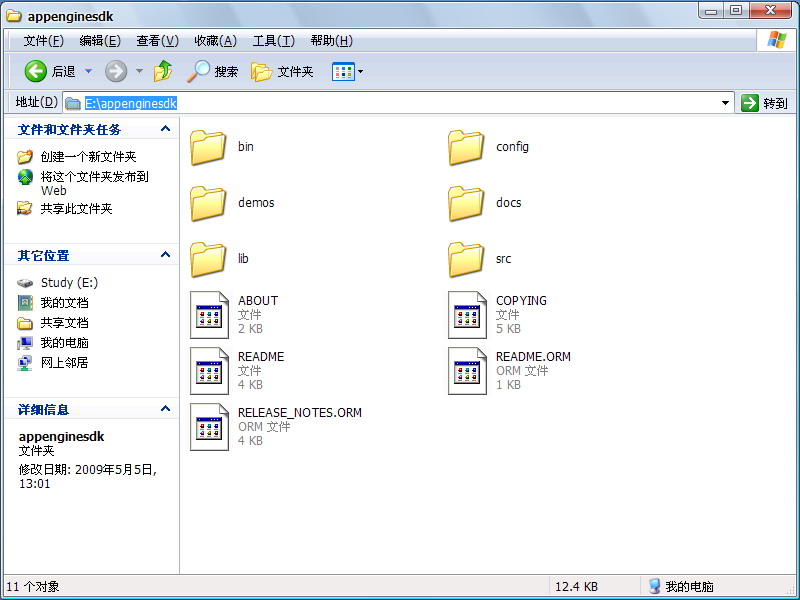Viewport: 800px width, 600px height.
Task: Select the config folder icon
Action: (x=466, y=147)
